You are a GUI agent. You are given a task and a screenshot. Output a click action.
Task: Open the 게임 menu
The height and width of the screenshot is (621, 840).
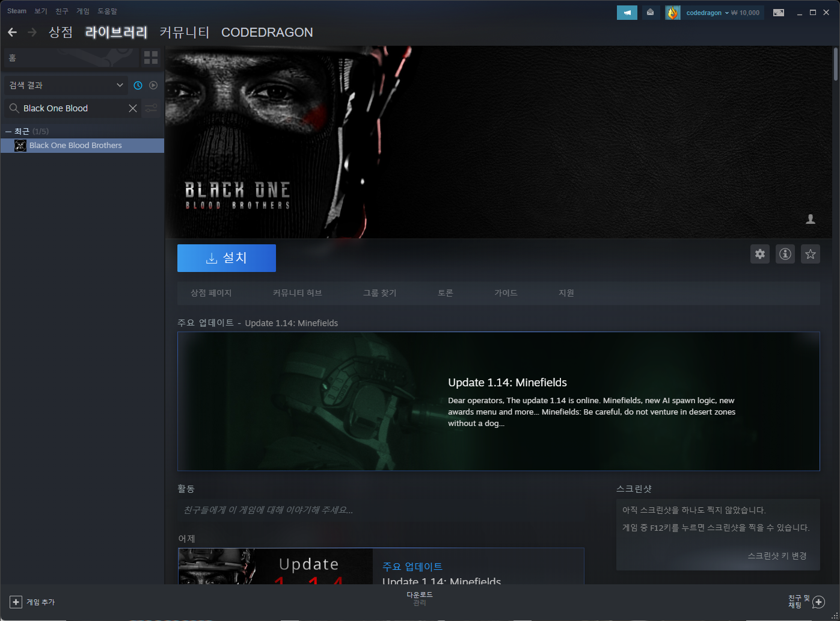pyautogui.click(x=83, y=11)
